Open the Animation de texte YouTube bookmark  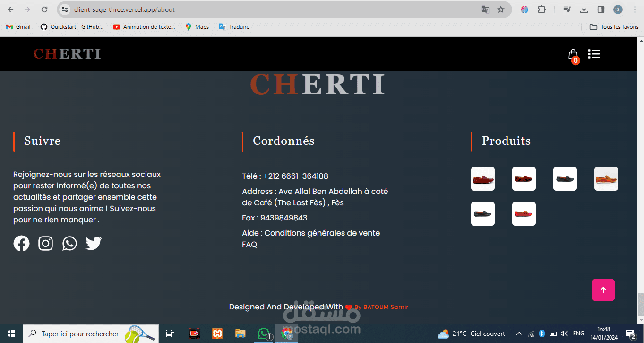pyautogui.click(x=144, y=27)
